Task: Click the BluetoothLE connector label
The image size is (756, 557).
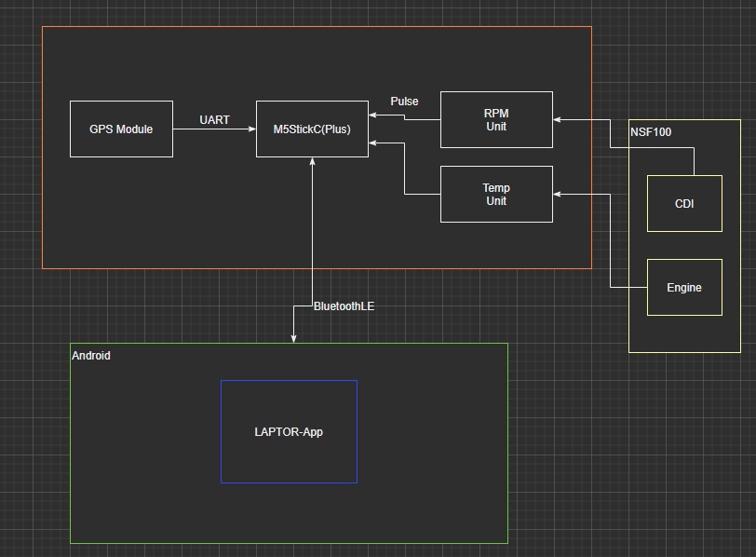Action: pyautogui.click(x=344, y=306)
